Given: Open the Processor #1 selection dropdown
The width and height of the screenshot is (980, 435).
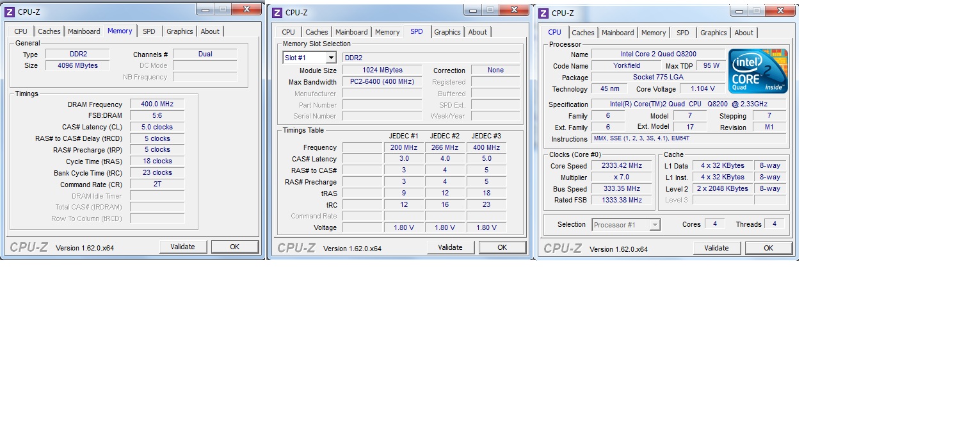Looking at the screenshot, I should pos(626,224).
